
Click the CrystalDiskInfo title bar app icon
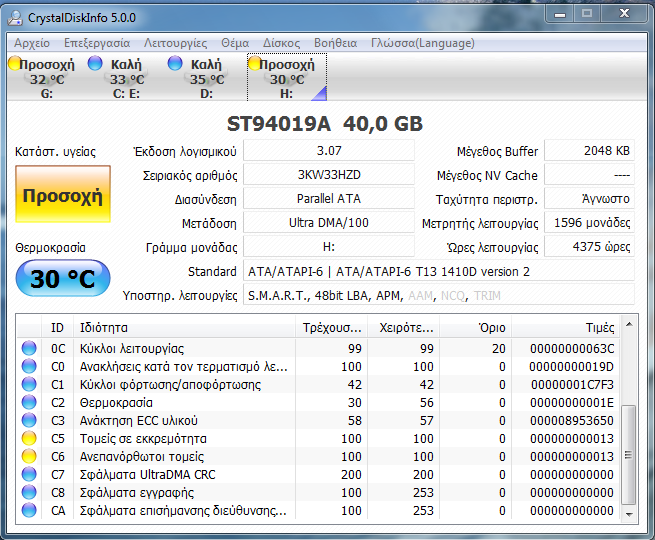(x=15, y=18)
